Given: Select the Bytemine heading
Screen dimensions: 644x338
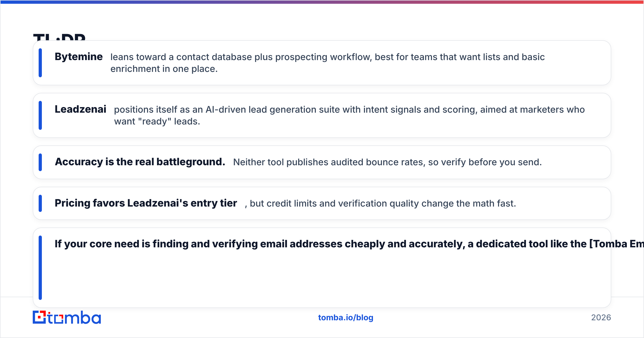Looking at the screenshot, I should (79, 57).
